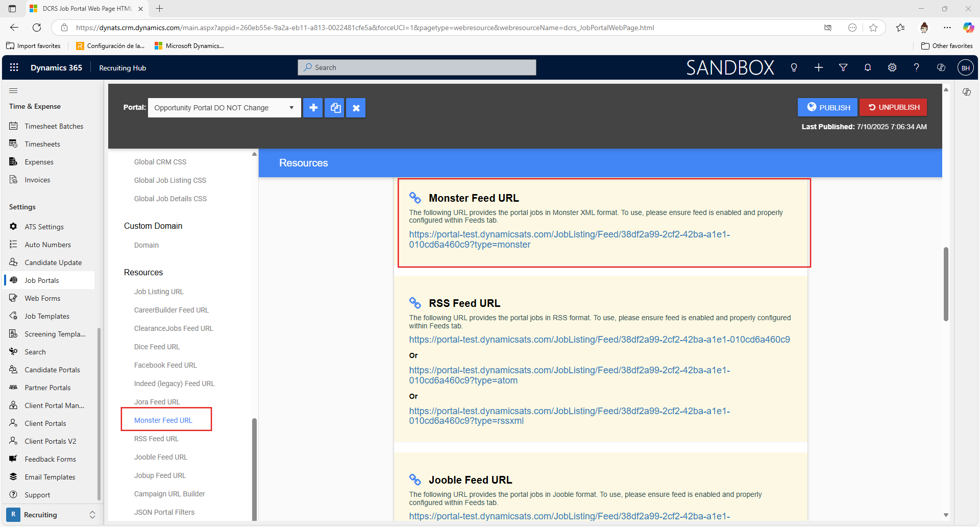The height and width of the screenshot is (527, 980).
Task: Select Indeed (legacy) Feed URL item
Action: click(174, 384)
